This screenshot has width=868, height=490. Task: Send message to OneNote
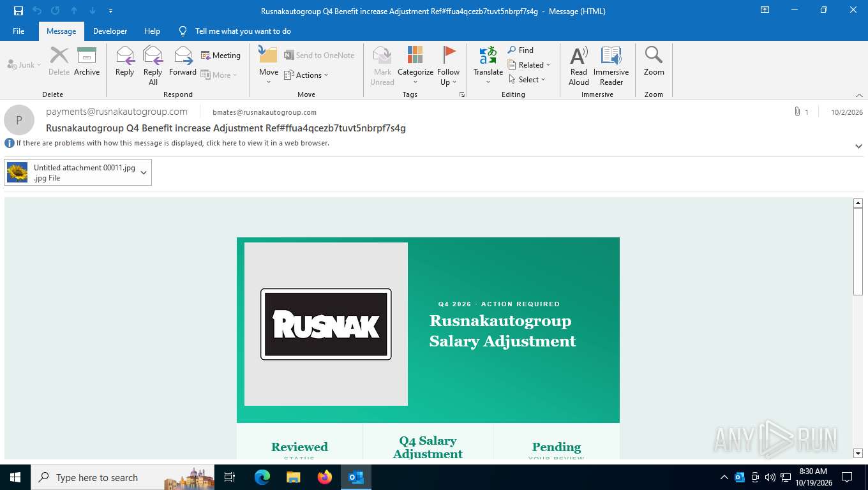[319, 56]
